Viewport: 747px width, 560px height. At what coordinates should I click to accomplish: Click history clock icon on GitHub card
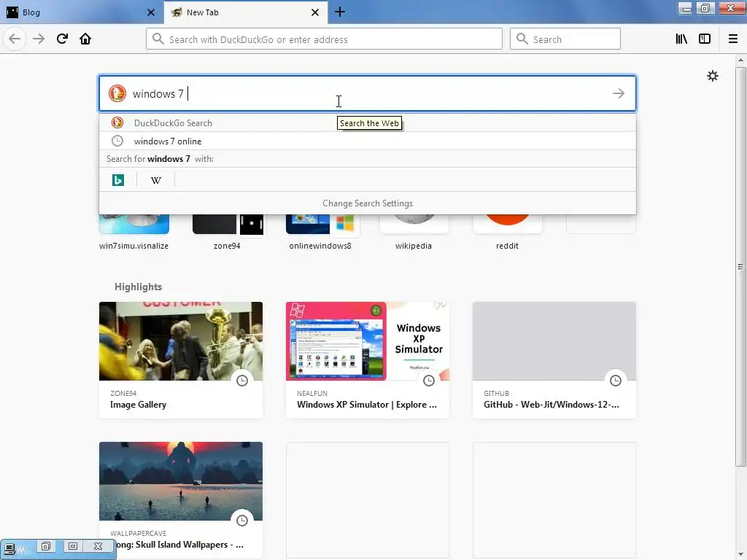tap(616, 381)
